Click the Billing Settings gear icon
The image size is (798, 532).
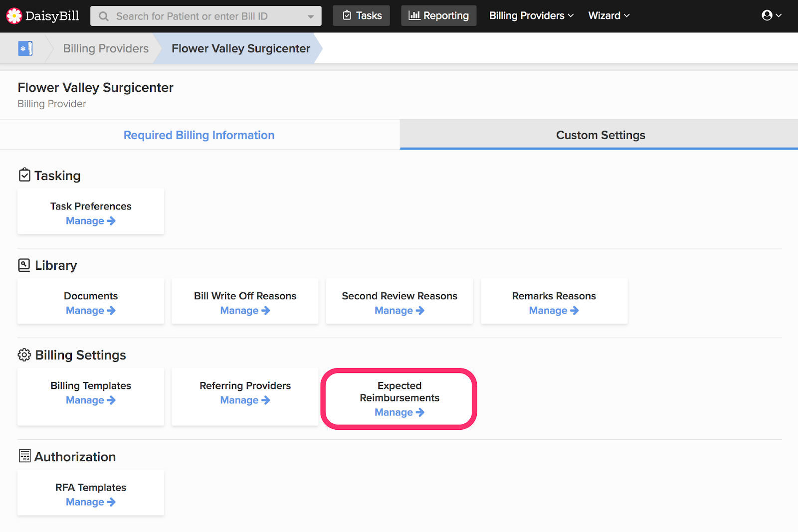24,355
